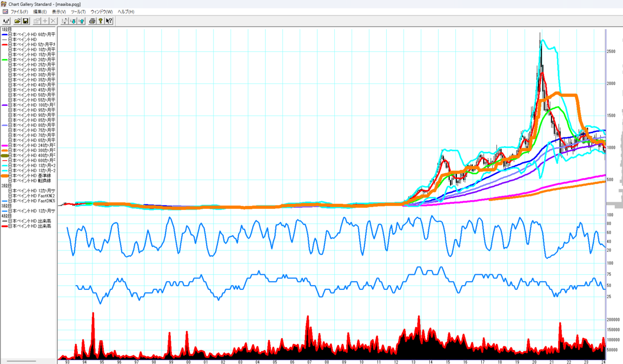Viewport: 623px width, 364px height.
Task: Open the ファイル(F) menu
Action: coord(20,11)
